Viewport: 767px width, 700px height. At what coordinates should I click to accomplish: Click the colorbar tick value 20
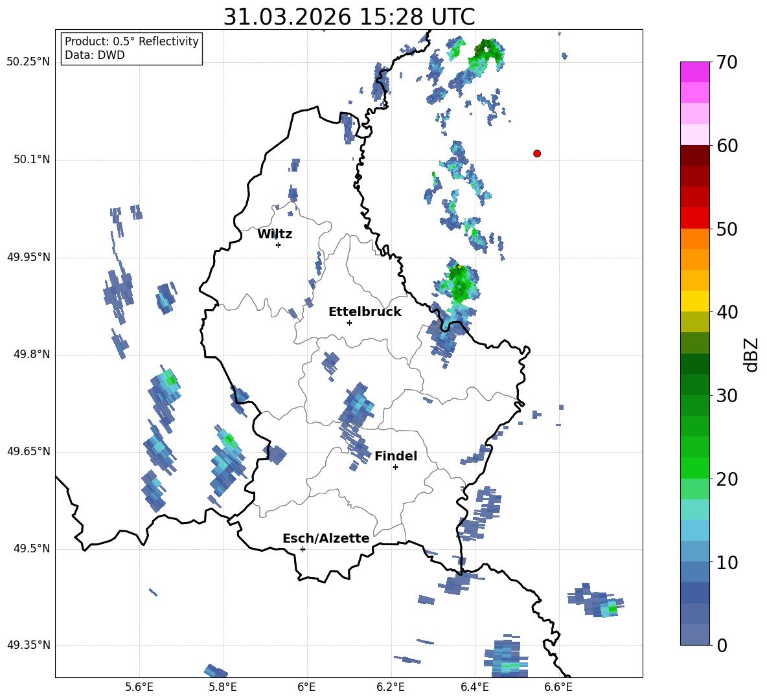pos(727,479)
